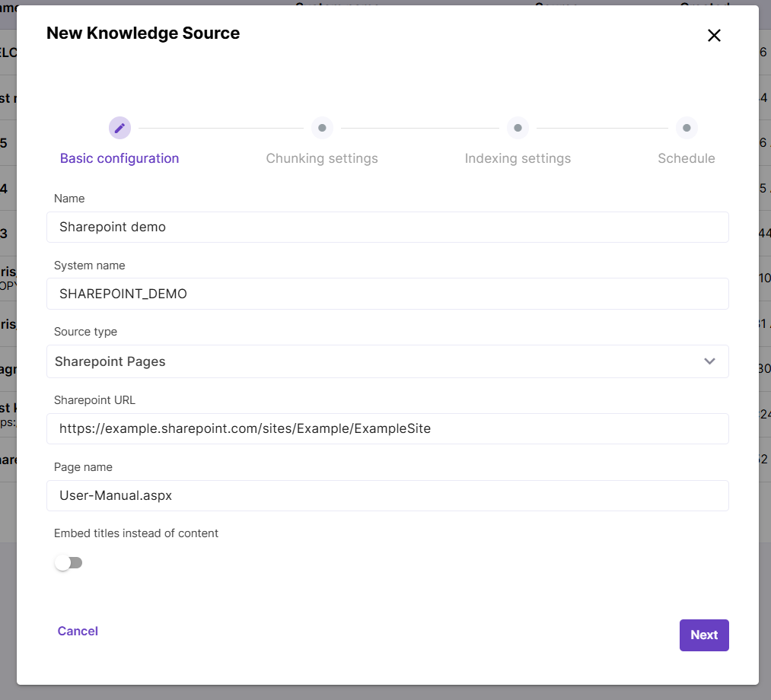Select the Page name text box
This screenshot has width=771, height=700.
click(387, 495)
